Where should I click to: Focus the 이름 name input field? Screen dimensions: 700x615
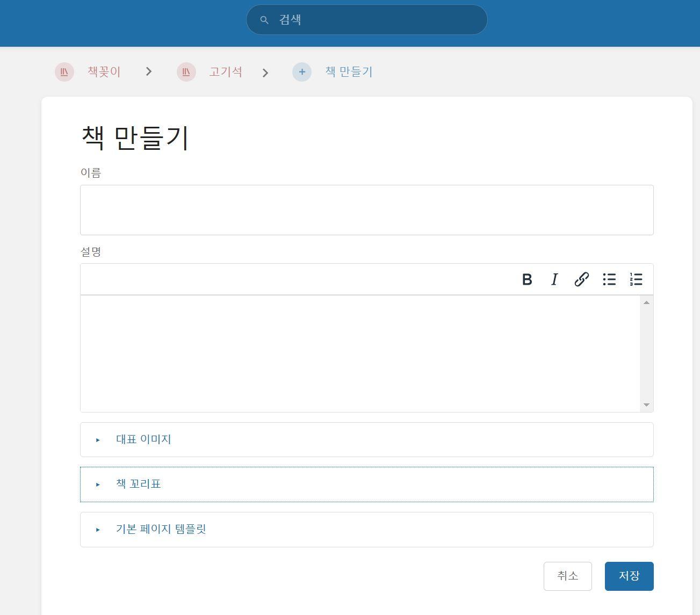click(366, 210)
